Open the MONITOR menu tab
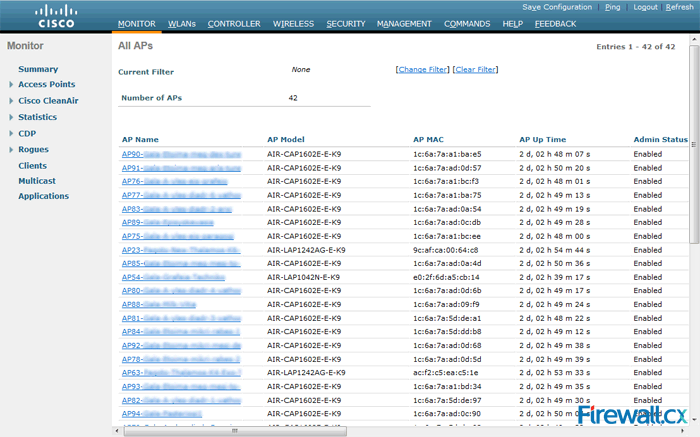700x437 pixels. [x=137, y=24]
